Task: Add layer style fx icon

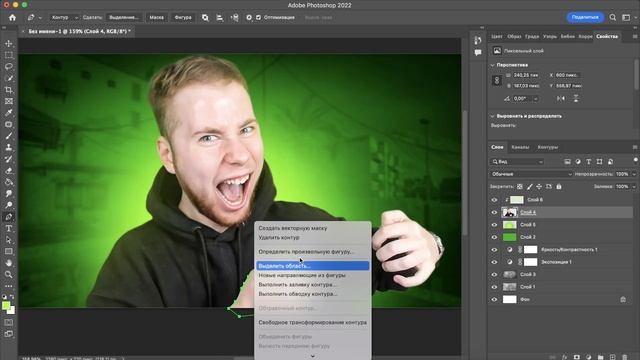Action: (564, 357)
